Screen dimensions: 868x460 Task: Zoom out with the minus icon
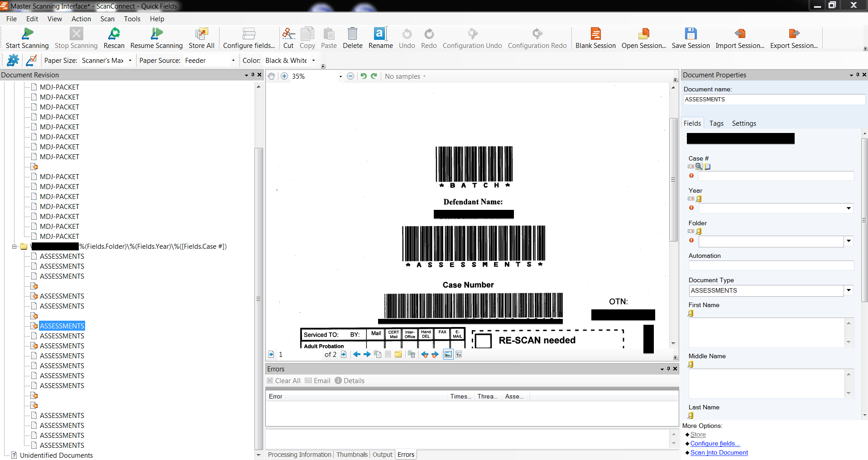[350, 76]
